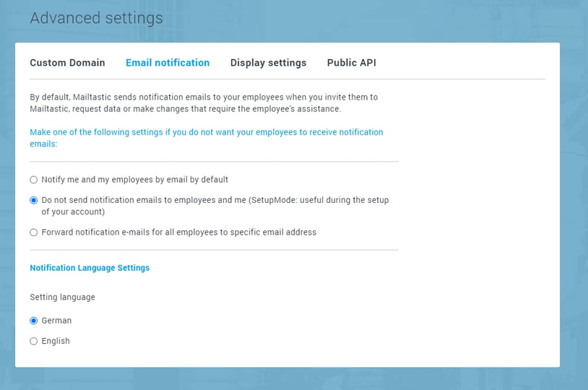Image resolution: width=588 pixels, height=390 pixels.
Task: Choose the 'Forward notification e-mails' radio button
Action: click(x=34, y=233)
